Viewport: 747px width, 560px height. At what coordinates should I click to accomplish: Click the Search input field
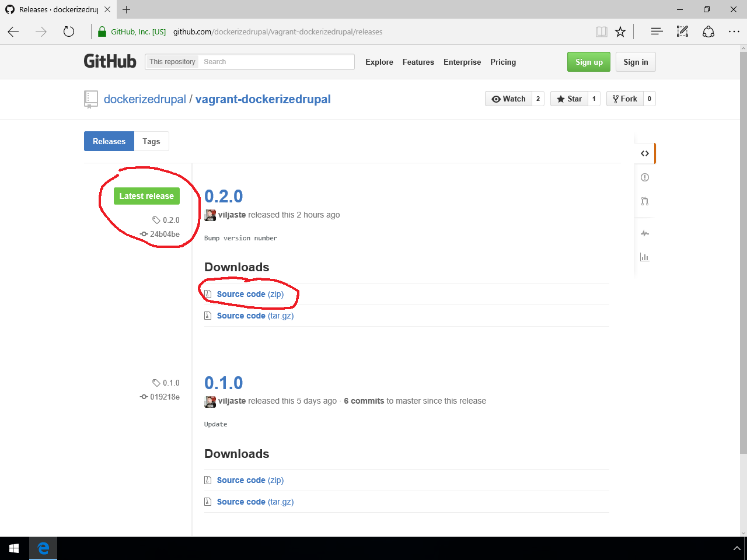click(277, 62)
